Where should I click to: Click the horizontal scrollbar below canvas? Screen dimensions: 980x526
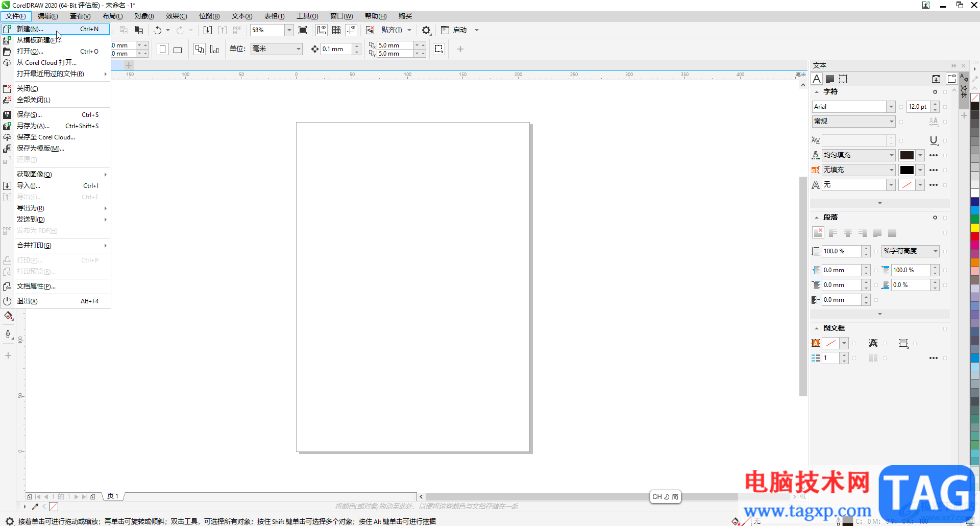(582, 497)
